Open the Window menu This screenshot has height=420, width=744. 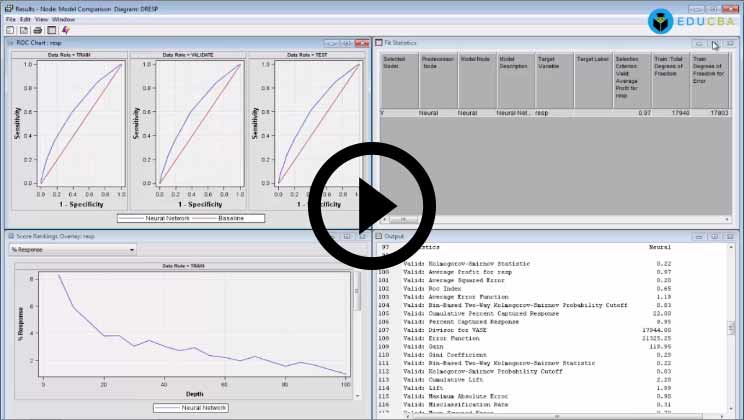coord(63,19)
